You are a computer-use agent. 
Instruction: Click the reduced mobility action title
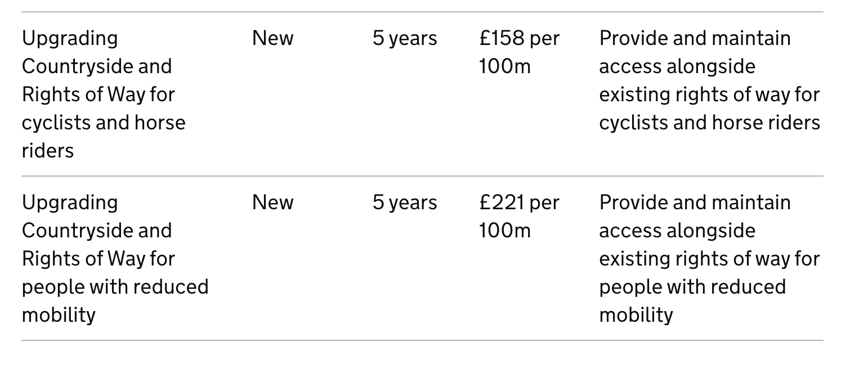115,258
